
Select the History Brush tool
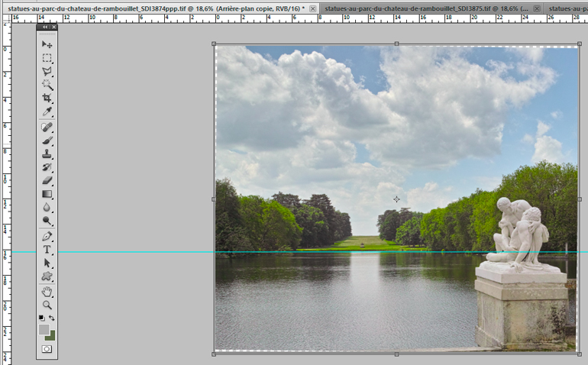coord(47,167)
